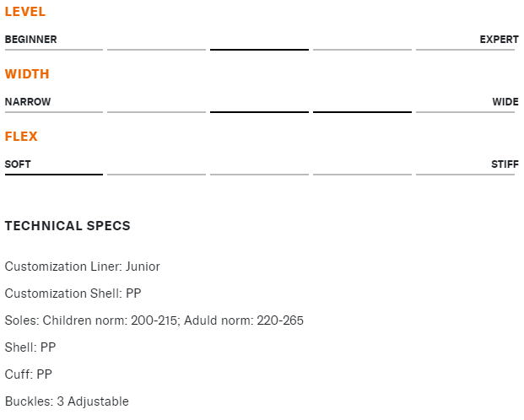The height and width of the screenshot is (420, 524).
Task: Select the BEGINNER label
Action: pyautogui.click(x=30, y=40)
